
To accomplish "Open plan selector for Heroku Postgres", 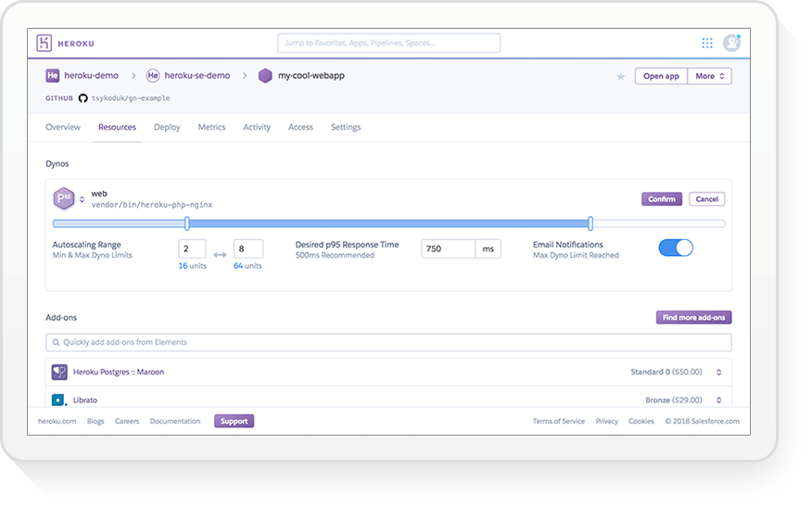I will (718, 373).
